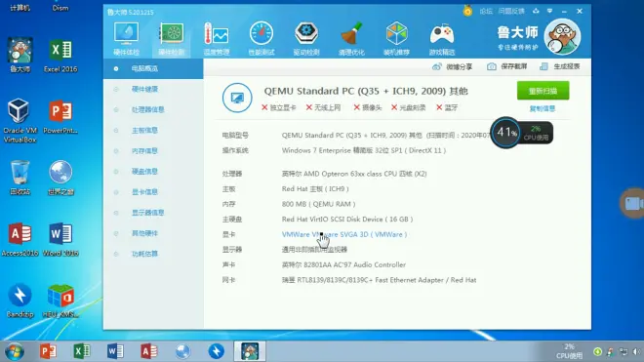Open the Excel 2016 desktop shortcut

pos(60,56)
